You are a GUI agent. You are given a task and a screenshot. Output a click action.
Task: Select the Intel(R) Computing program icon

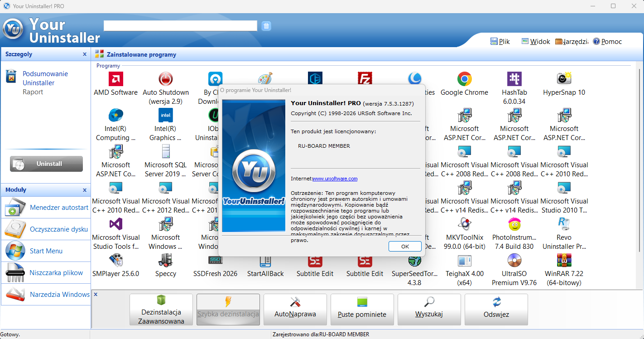(115, 115)
